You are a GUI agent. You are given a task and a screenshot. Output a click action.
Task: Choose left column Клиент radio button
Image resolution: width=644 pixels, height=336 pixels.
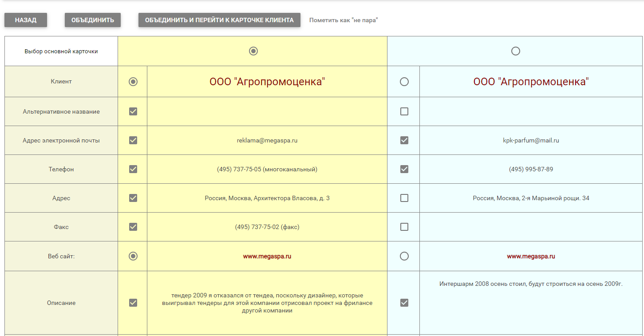[x=133, y=82]
